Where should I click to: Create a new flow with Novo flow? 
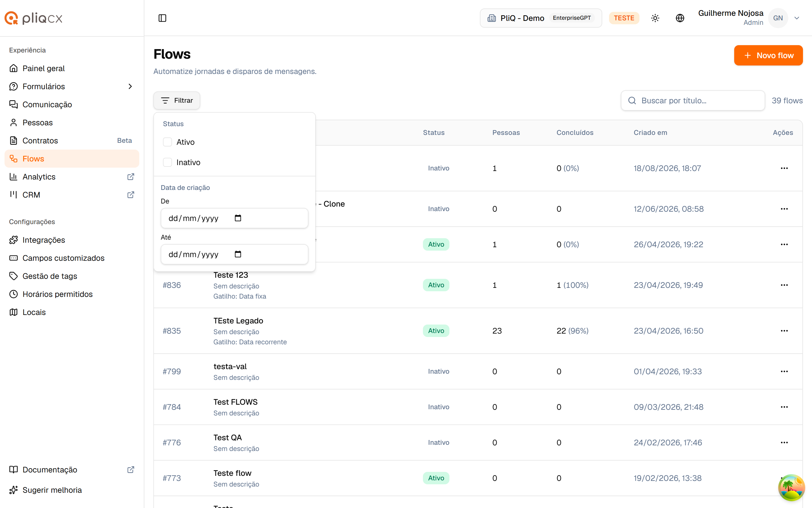click(x=768, y=55)
